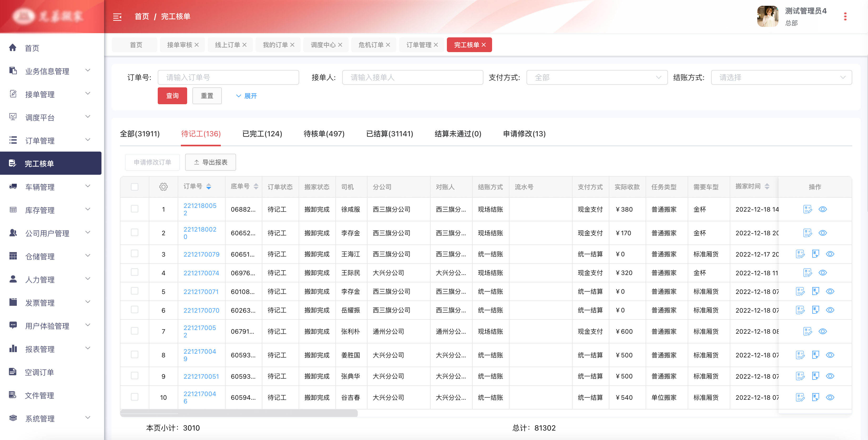Image resolution: width=868 pixels, height=440 pixels.
Task: Close the 完工核单 active page tab
Action: click(x=483, y=45)
